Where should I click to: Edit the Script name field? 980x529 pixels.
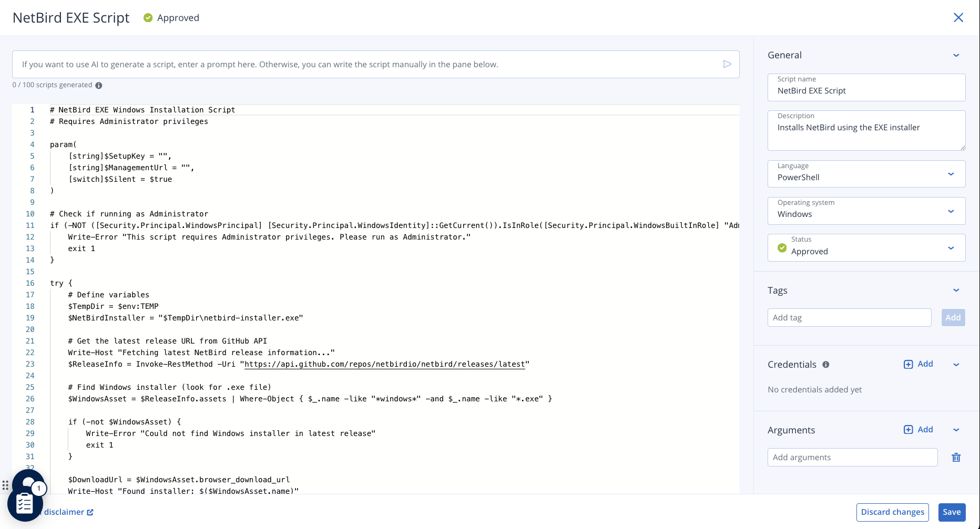tap(866, 87)
